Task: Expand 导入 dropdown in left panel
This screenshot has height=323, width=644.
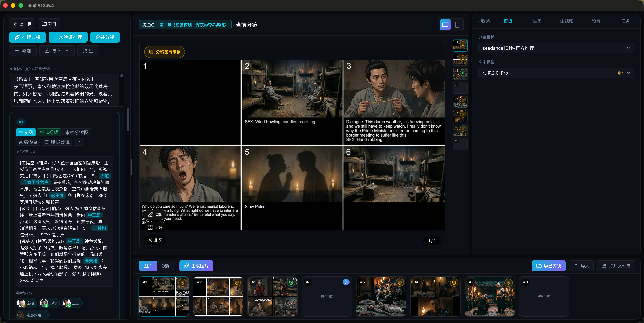Action: [x=57, y=51]
